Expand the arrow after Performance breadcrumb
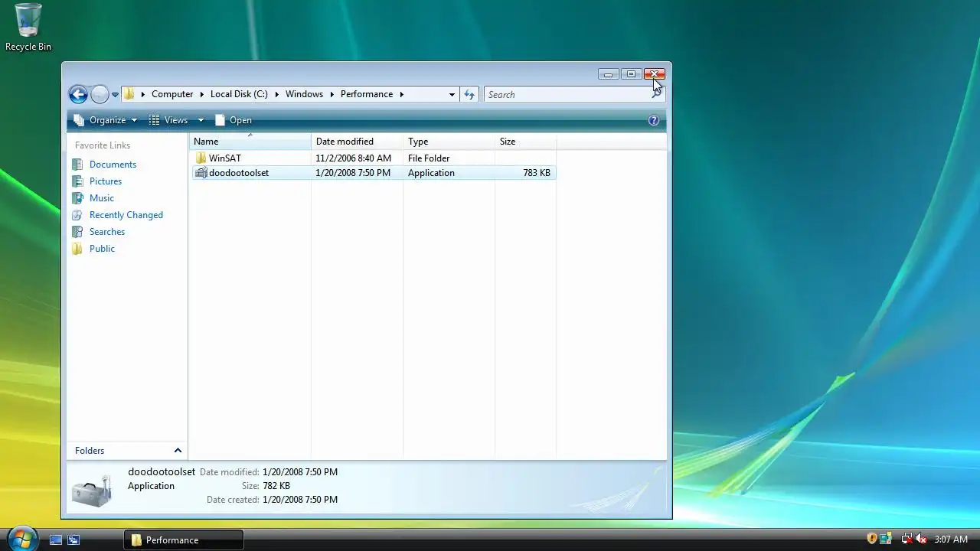980x551 pixels. point(401,94)
